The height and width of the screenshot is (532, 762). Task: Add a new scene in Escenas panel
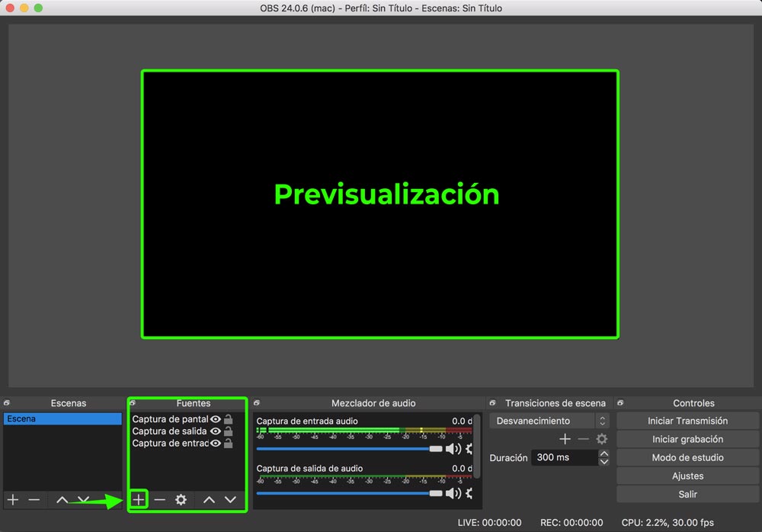[13, 500]
